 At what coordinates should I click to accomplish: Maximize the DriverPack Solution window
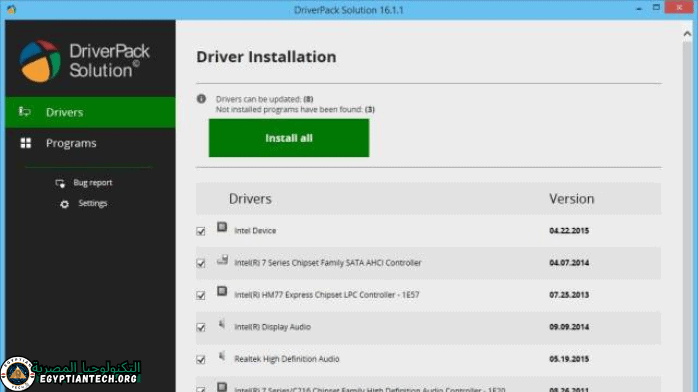[656, 8]
